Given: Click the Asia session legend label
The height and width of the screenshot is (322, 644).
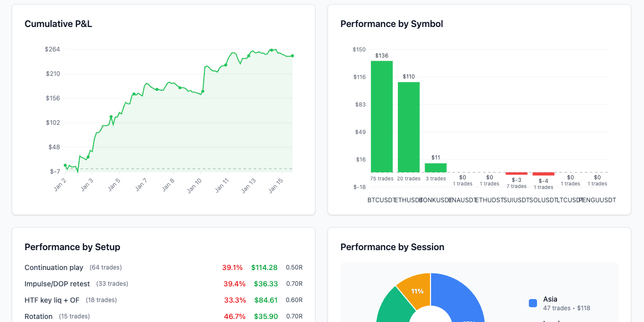Looking at the screenshot, I should tap(550, 299).
